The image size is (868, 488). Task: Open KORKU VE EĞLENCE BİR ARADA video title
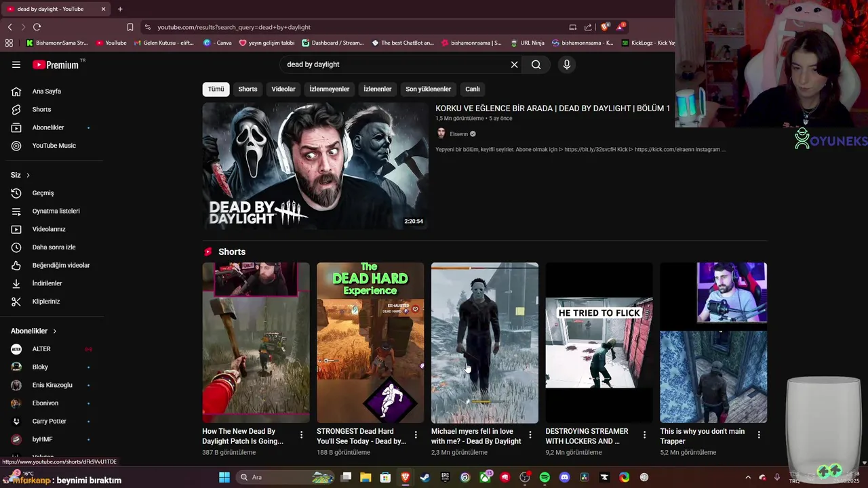coord(553,108)
